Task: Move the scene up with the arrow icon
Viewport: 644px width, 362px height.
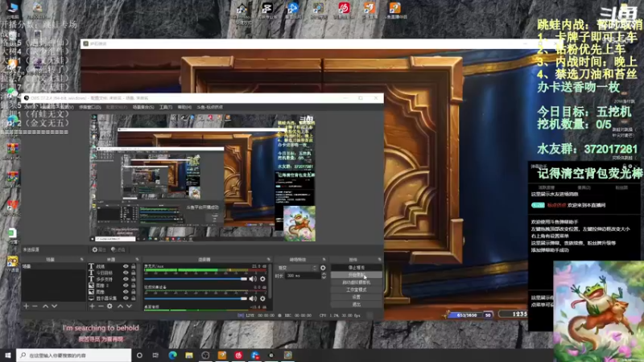Action: pos(46,306)
